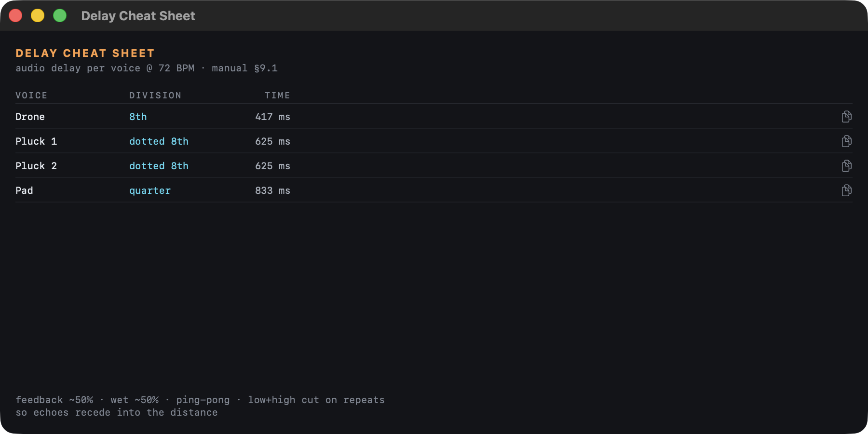Viewport: 868px width, 434px height.
Task: Click the VOICE column header
Action: coord(31,95)
